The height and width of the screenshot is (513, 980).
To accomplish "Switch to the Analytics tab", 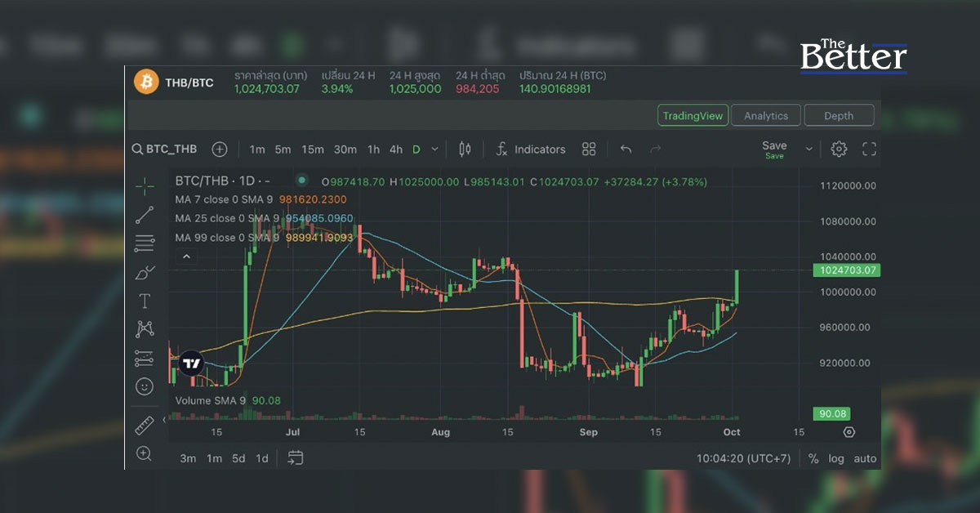I will coord(765,116).
